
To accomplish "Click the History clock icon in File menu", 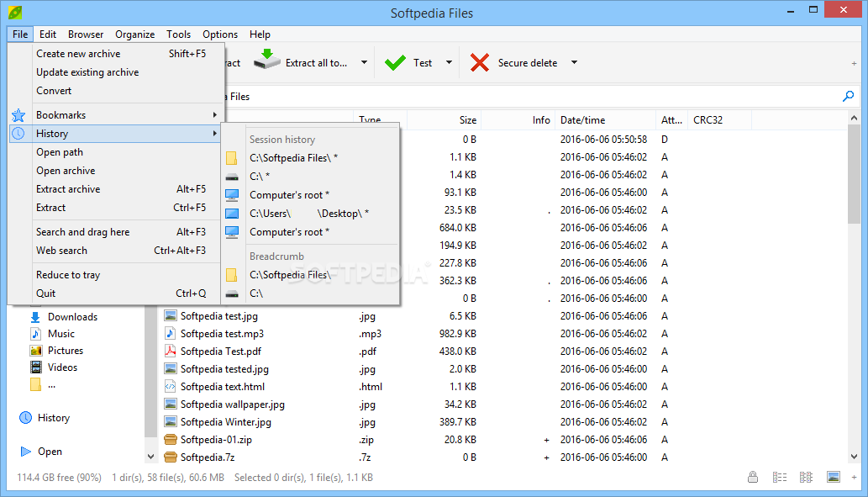I will tap(18, 134).
